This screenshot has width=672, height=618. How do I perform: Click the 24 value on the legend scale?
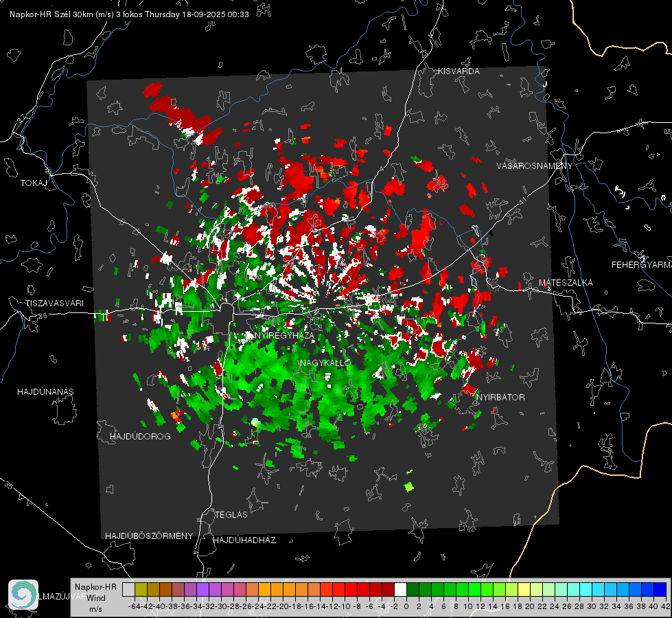point(555,607)
